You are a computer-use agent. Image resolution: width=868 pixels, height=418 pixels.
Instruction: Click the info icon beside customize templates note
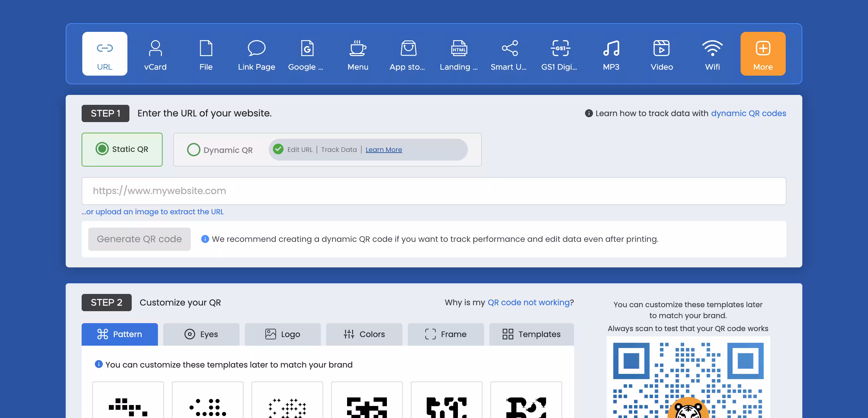tap(99, 364)
